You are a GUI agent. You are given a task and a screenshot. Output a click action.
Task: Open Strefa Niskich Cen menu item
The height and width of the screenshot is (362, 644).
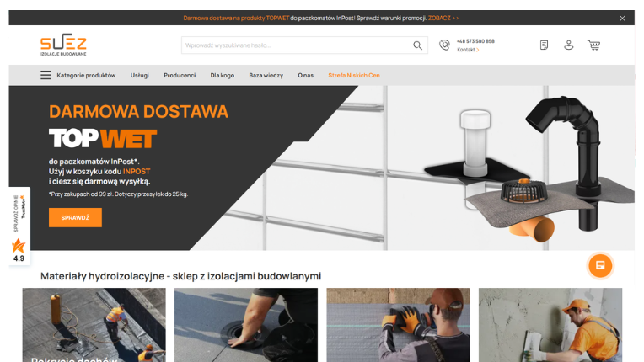pos(354,76)
